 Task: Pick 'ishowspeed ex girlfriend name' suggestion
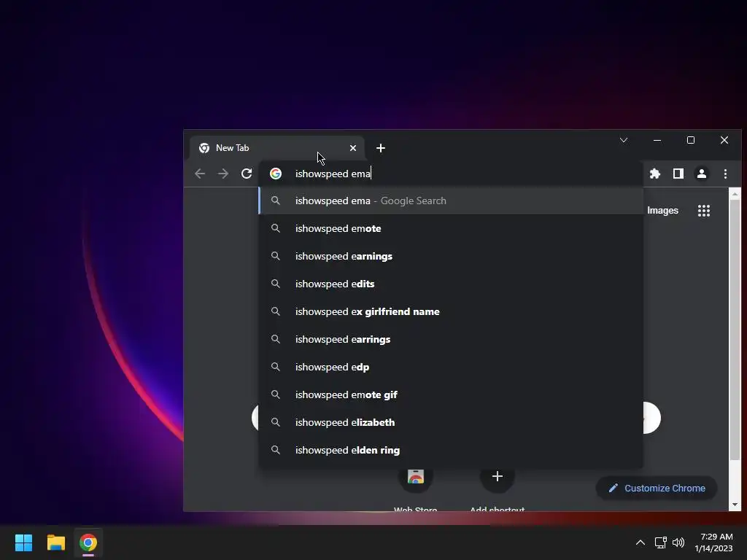coord(451,311)
